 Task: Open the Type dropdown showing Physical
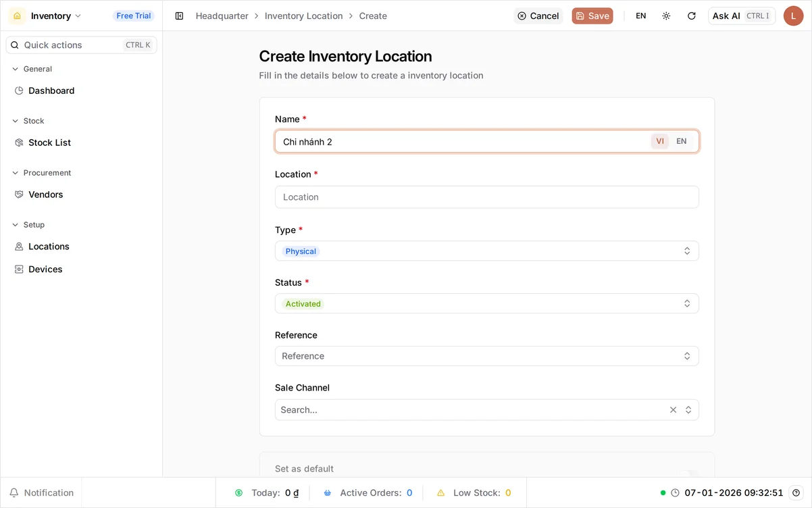tap(486, 251)
